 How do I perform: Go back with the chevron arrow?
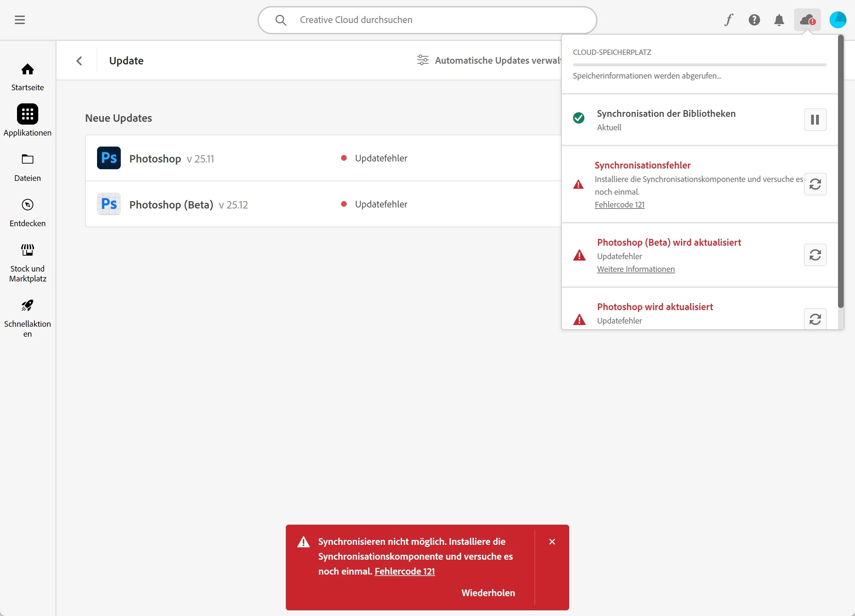(x=79, y=61)
